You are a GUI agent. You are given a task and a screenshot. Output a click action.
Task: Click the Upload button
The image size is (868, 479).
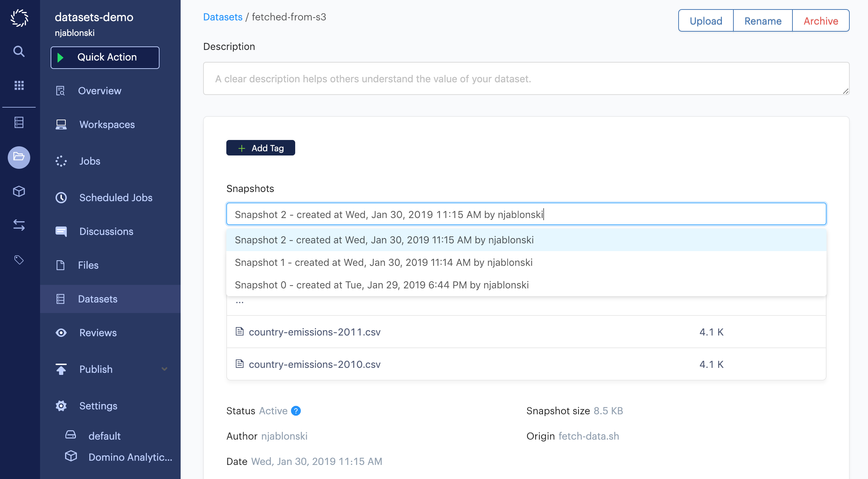(705, 20)
